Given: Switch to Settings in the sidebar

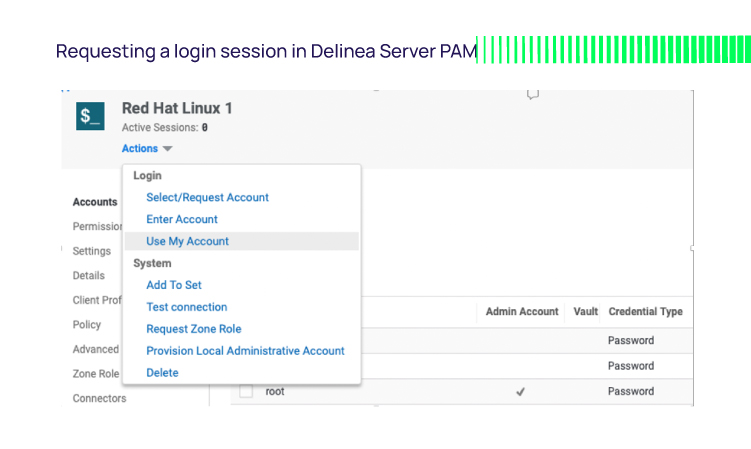Looking at the screenshot, I should pyautogui.click(x=92, y=251).
